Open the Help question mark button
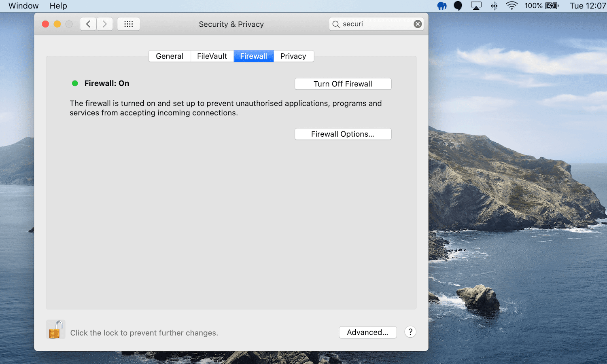 point(410,332)
